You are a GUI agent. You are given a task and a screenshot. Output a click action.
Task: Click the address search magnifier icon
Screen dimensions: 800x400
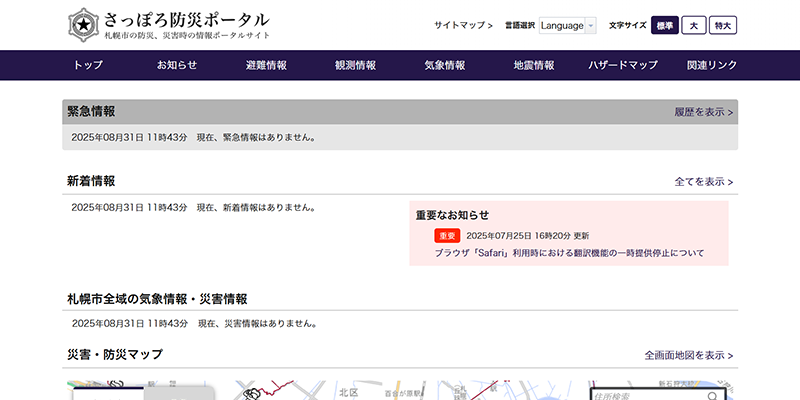click(x=713, y=396)
